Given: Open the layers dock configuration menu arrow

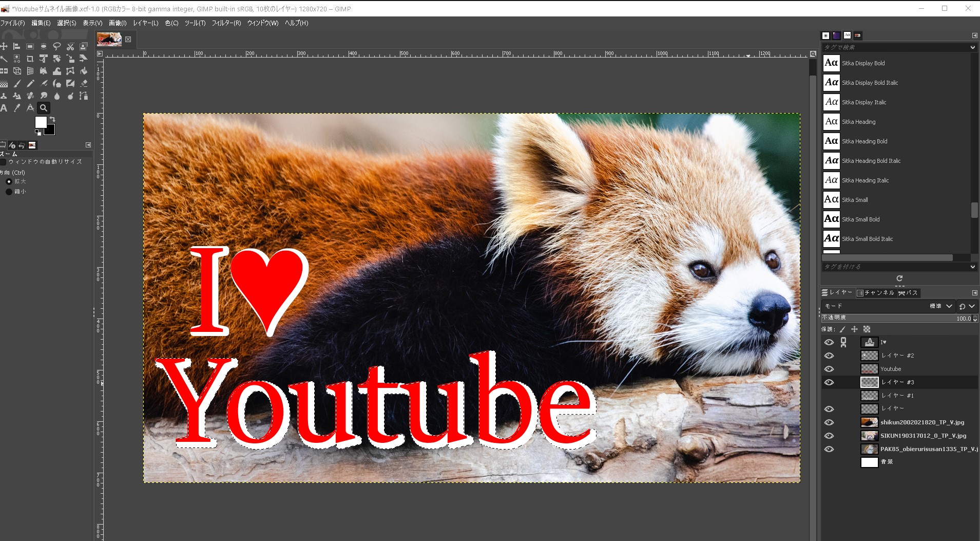Looking at the screenshot, I should 974,293.
